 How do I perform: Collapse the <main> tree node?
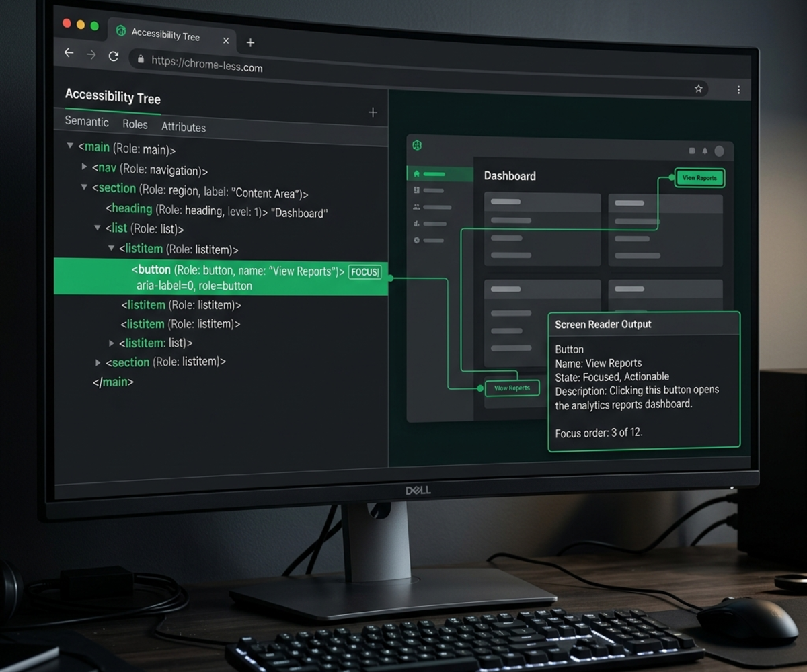click(70, 146)
